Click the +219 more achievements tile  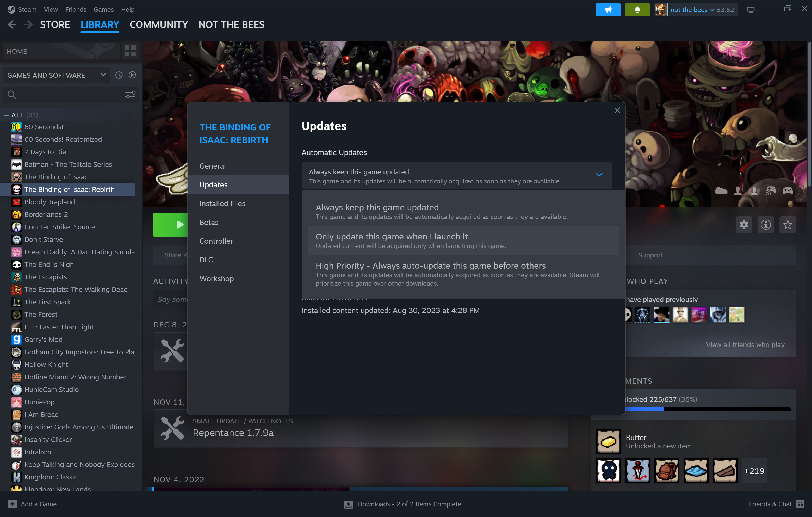tap(754, 471)
